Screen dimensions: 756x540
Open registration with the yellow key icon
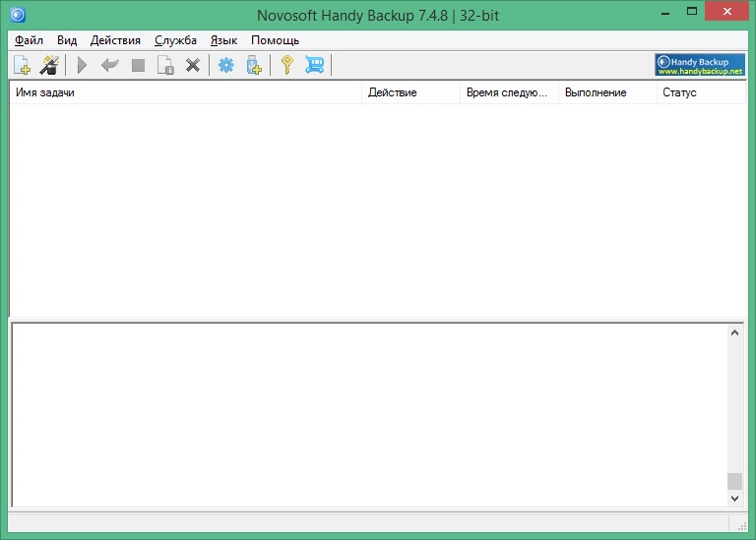[287, 65]
